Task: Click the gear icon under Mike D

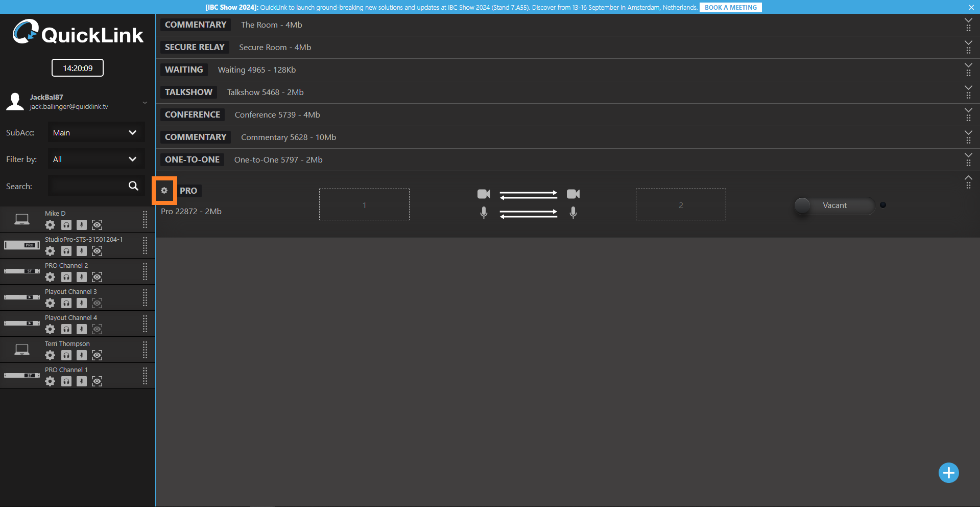Action: coord(50,225)
